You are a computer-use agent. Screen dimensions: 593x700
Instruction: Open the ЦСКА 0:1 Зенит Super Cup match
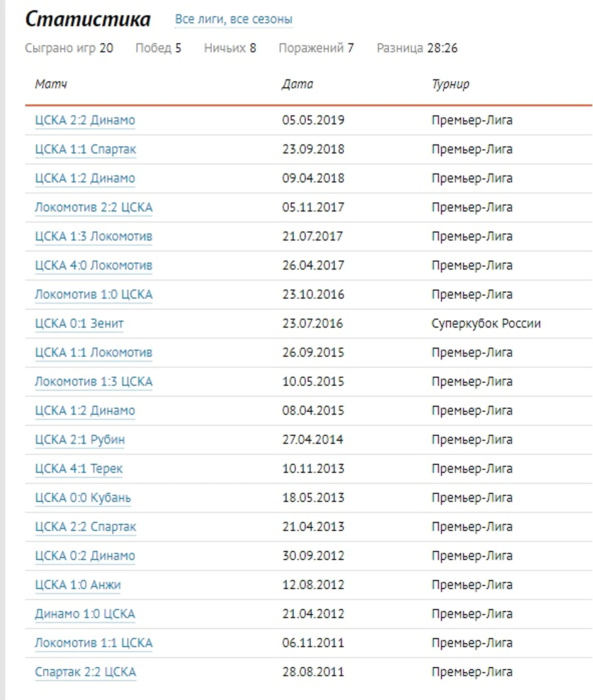click(x=79, y=324)
